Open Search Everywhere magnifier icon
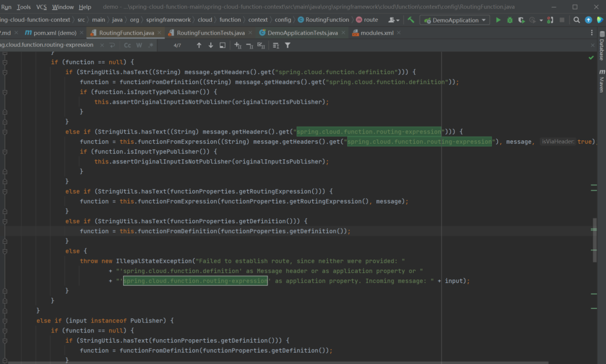606x364 pixels. (x=576, y=20)
